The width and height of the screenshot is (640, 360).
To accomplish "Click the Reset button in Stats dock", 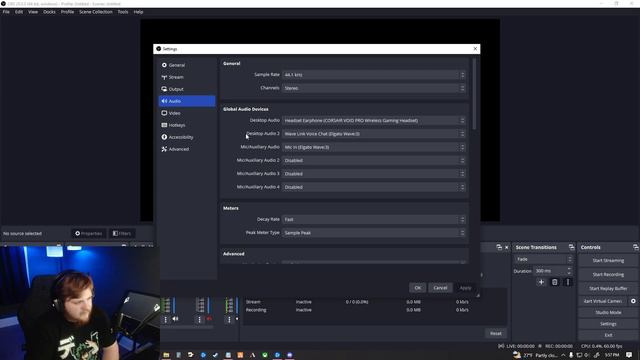I will click(496, 333).
